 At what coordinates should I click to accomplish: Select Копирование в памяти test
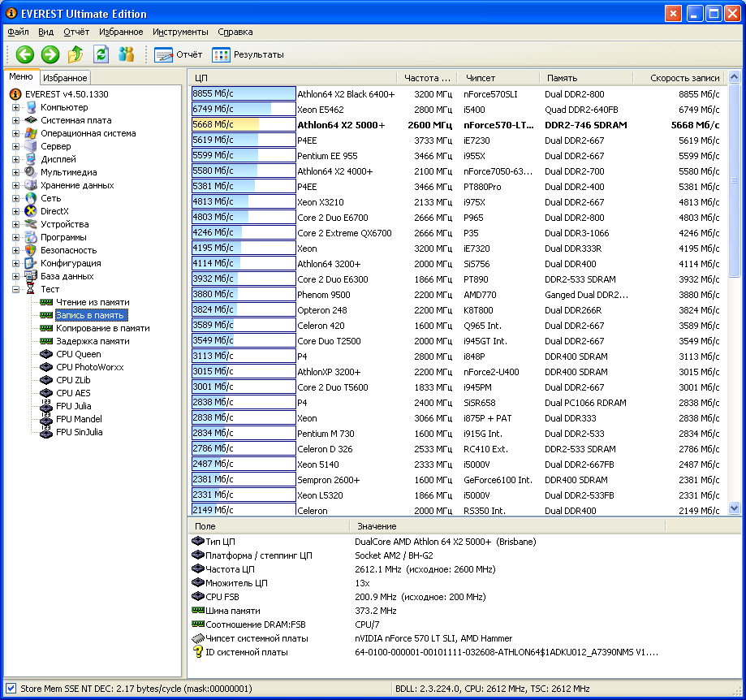pyautogui.click(x=103, y=328)
